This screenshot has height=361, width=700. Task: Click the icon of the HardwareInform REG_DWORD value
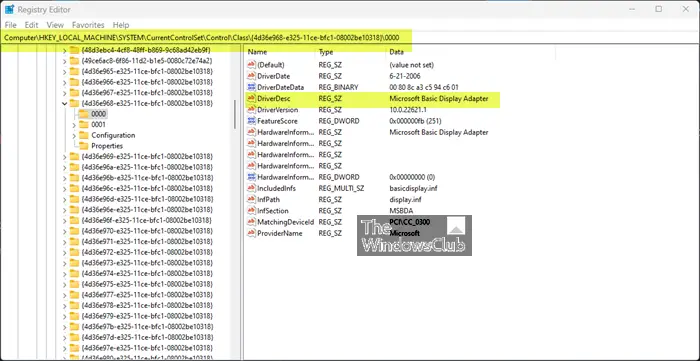coord(251,177)
